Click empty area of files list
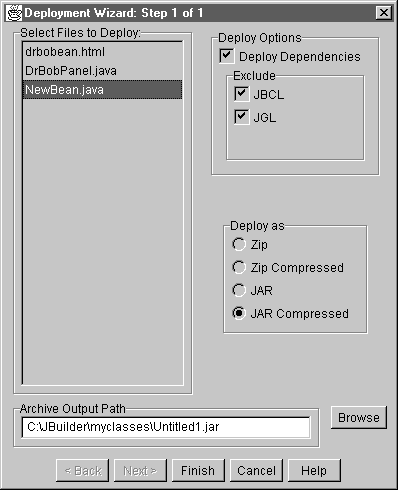 103,240
